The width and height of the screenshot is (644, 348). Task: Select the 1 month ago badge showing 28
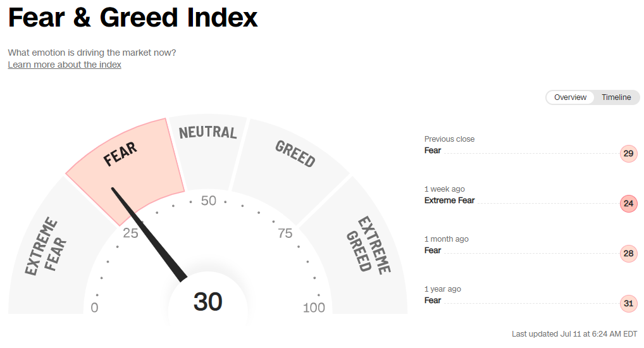[x=628, y=254]
